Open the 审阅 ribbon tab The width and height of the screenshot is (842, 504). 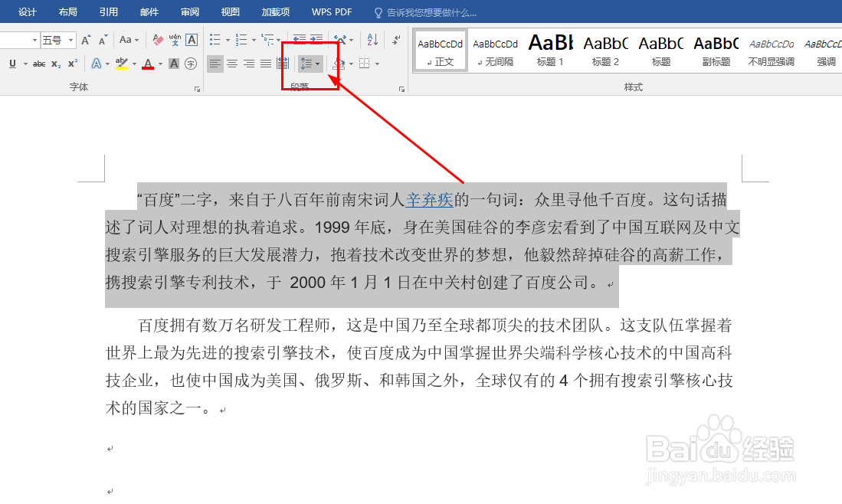(x=189, y=11)
